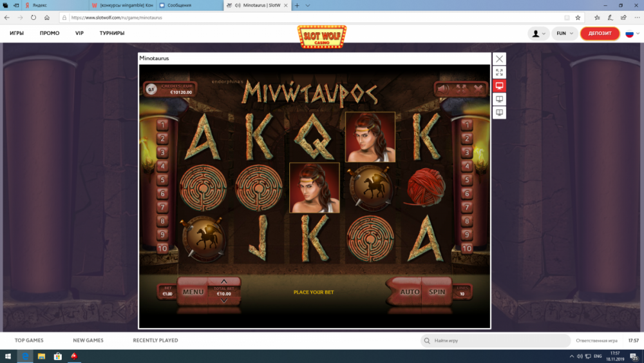This screenshot has height=363, width=644.
Task: Decrease total bet with down arrow
Action: click(223, 300)
